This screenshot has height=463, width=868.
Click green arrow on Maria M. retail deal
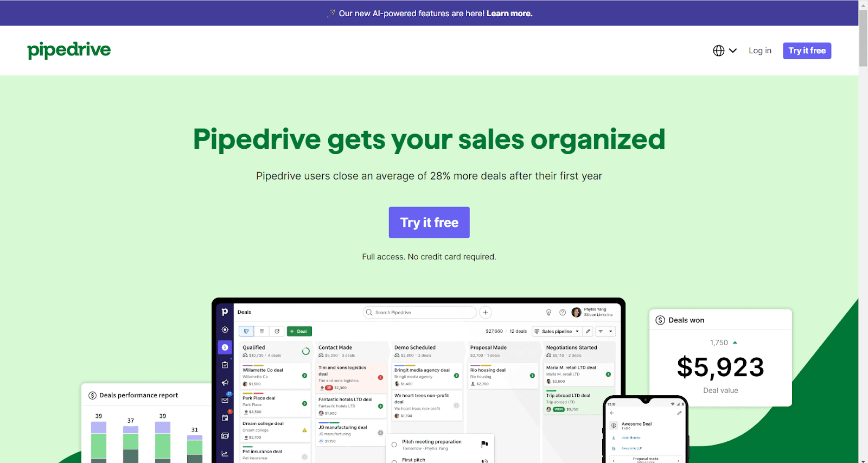[x=608, y=374]
